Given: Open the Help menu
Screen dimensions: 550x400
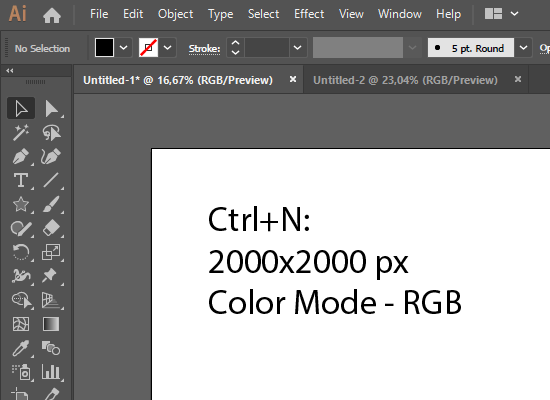Looking at the screenshot, I should 448,14.
